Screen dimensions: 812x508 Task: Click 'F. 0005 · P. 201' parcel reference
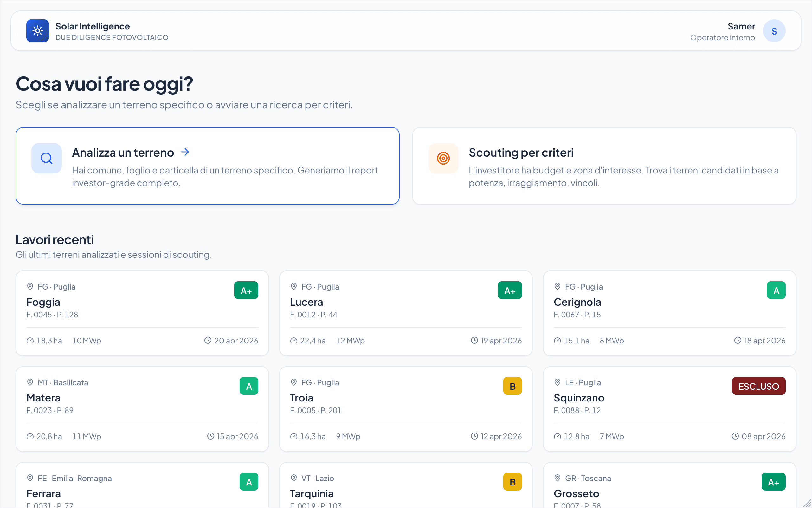click(x=316, y=411)
